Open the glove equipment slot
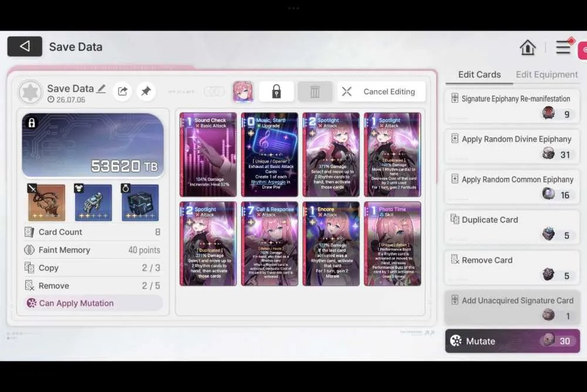 93,202
